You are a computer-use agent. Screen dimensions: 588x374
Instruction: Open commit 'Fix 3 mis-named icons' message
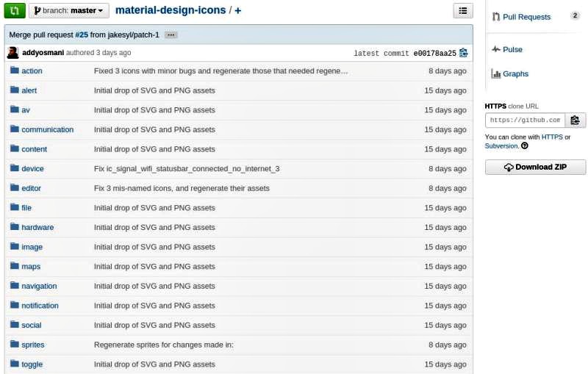coord(182,188)
